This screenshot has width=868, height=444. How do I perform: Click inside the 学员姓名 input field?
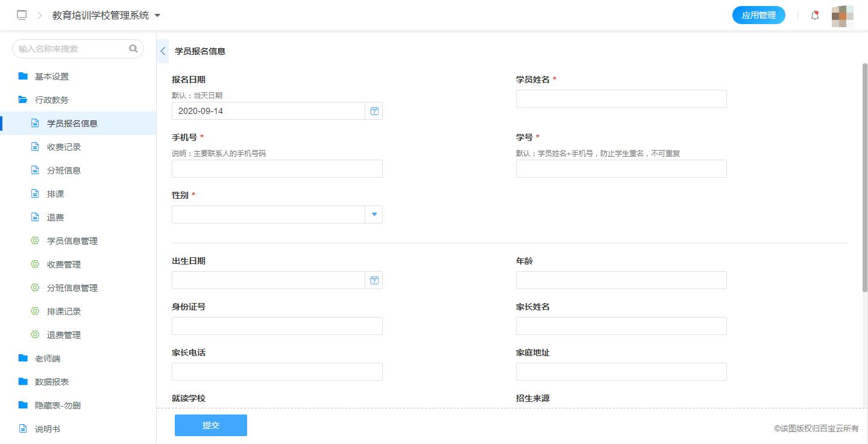(x=621, y=98)
